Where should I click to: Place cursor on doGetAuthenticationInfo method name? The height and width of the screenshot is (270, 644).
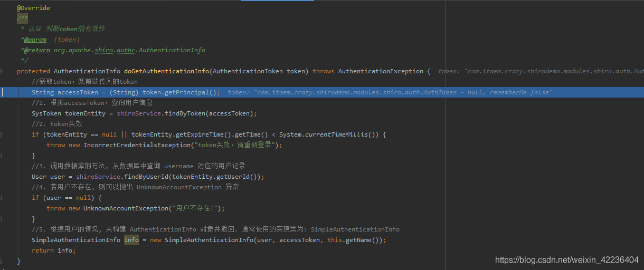(x=166, y=71)
